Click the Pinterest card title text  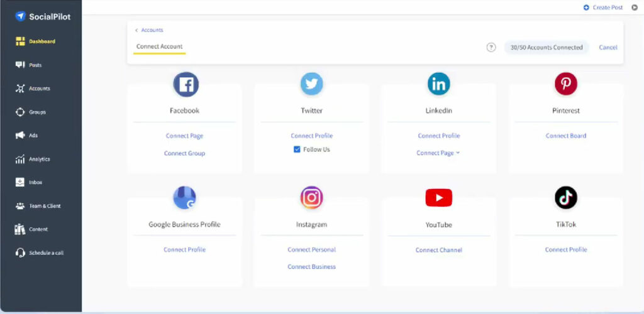click(x=566, y=111)
